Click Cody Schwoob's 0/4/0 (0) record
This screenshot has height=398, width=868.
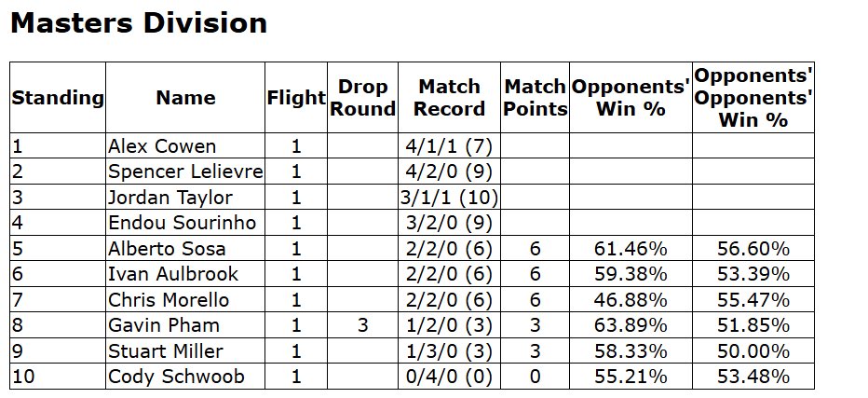449,377
